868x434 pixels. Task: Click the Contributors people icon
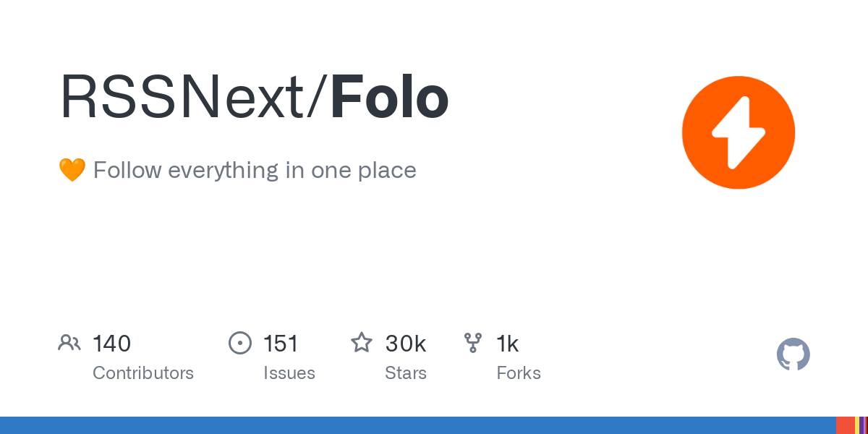pyautogui.click(x=69, y=343)
